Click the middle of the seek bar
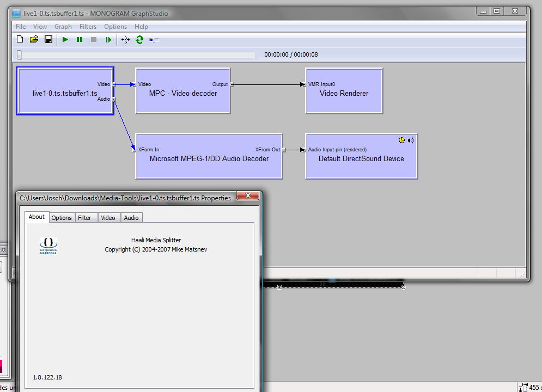The image size is (542, 392). pos(136,54)
